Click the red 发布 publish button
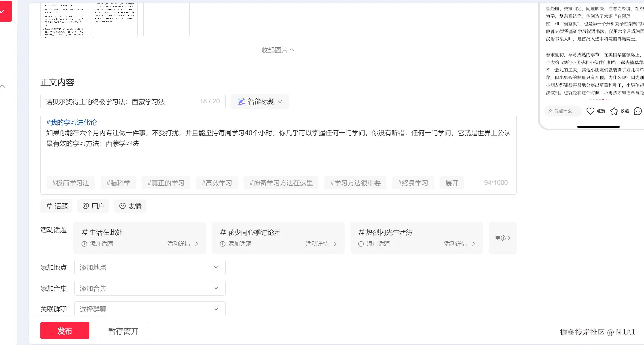Image resolution: width=644 pixels, height=345 pixels. [x=65, y=331]
